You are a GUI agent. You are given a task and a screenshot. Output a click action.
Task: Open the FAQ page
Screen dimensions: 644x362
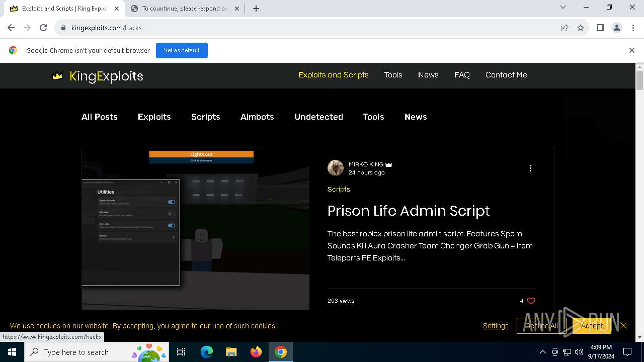tap(462, 75)
